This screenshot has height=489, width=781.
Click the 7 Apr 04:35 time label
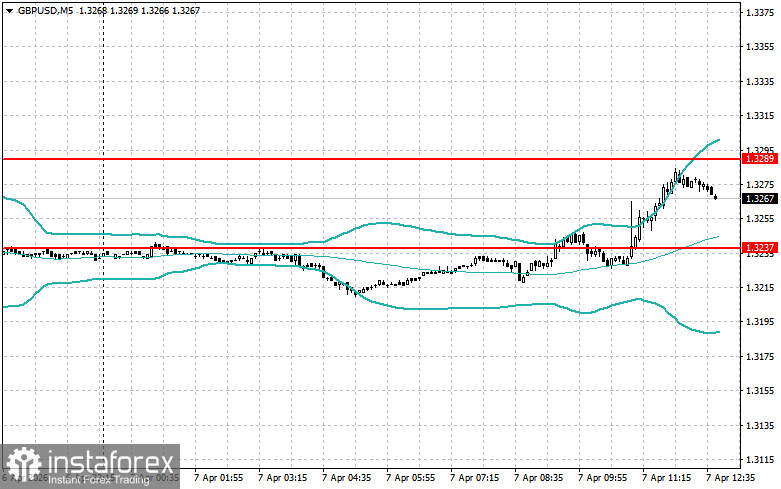tap(347, 478)
